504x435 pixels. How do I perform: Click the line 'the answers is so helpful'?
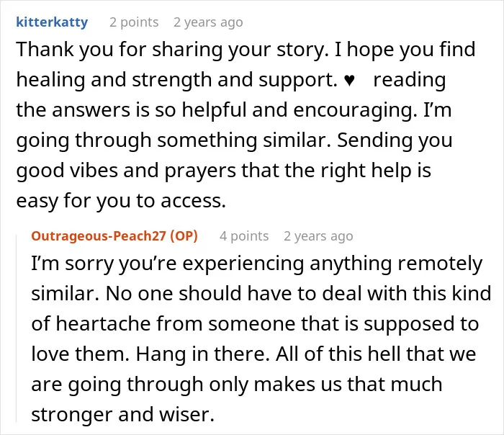tap(234, 110)
